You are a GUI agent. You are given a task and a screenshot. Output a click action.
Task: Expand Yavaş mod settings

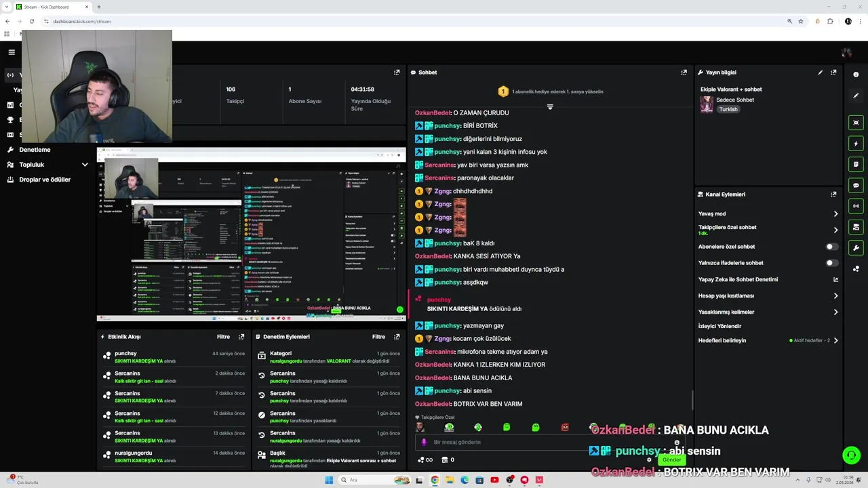[835, 213]
